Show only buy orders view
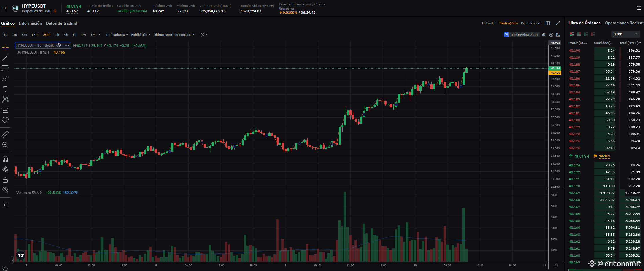 586,34
